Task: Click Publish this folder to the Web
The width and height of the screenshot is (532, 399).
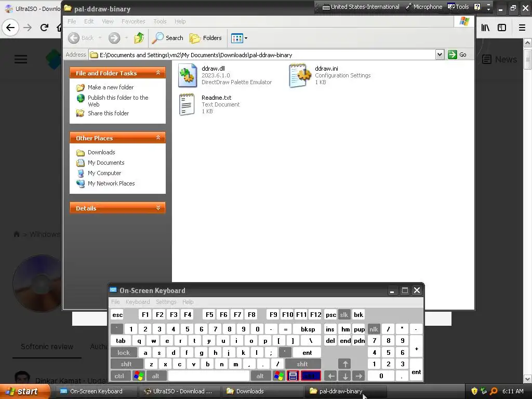Action: pyautogui.click(x=118, y=101)
